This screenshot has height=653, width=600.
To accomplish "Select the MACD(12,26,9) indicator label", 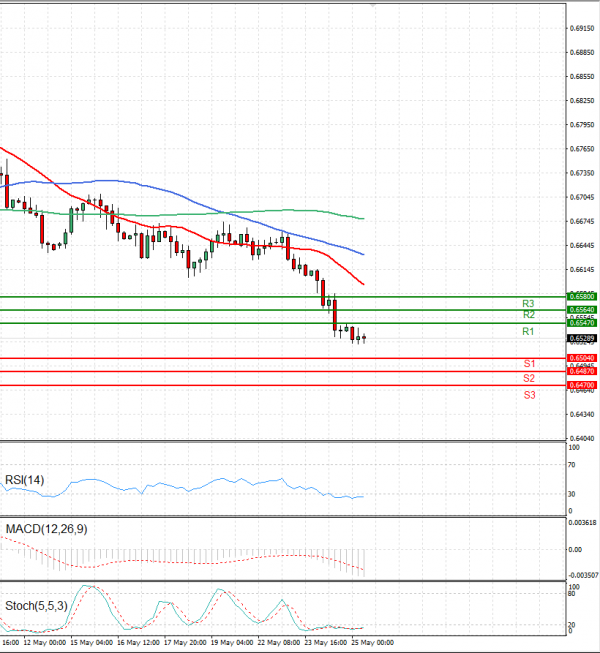I will click(44, 528).
